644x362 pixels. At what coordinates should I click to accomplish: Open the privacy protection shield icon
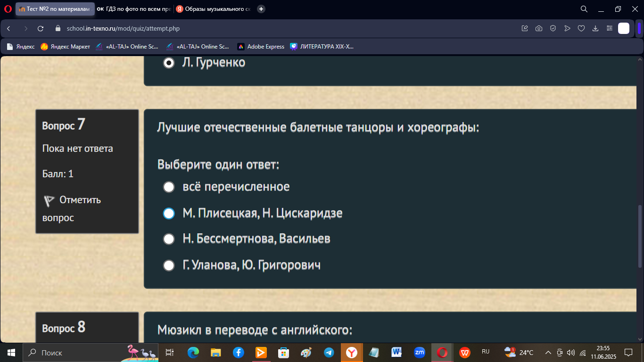pos(553,28)
